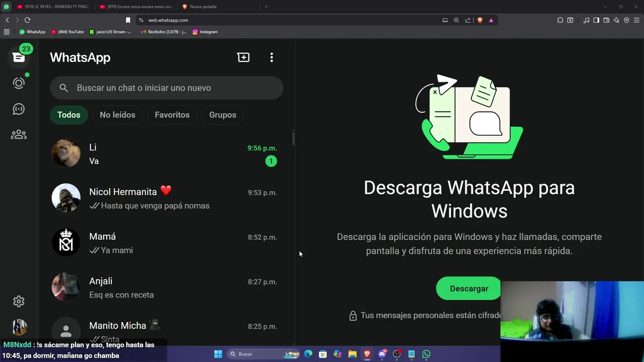Open YouTube bookmark in bookmarks bar
Viewport: 644px width, 362px height.
pyautogui.click(x=67, y=32)
